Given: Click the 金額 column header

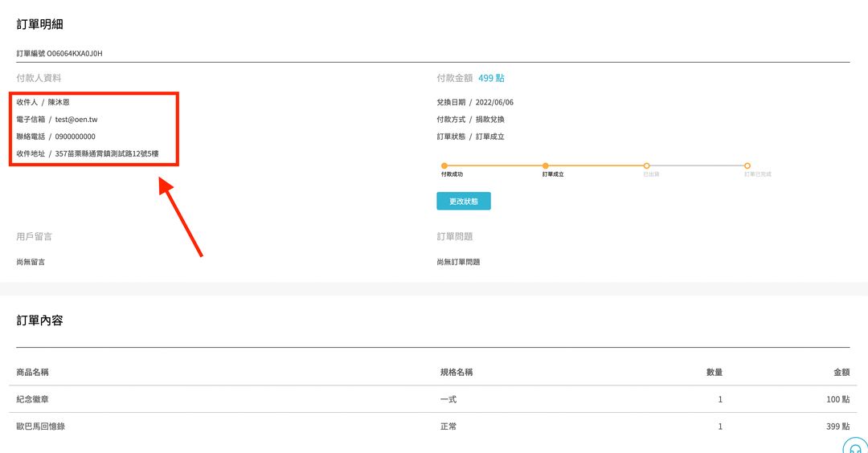Looking at the screenshot, I should (841, 372).
